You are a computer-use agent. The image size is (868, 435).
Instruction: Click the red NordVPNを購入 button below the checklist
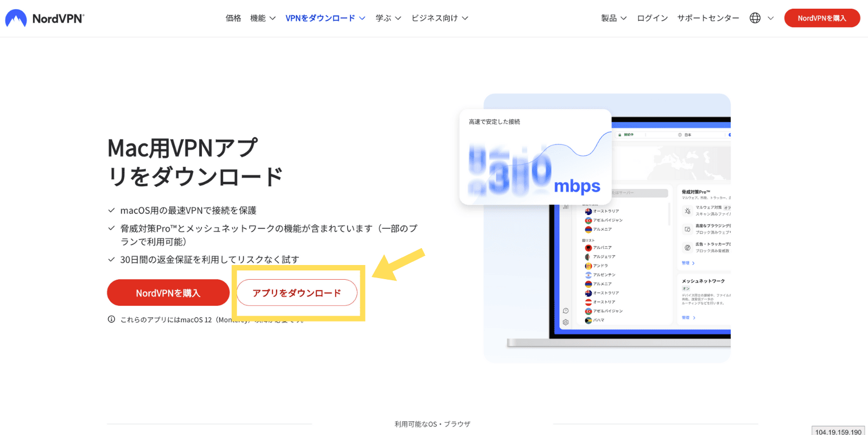click(168, 293)
